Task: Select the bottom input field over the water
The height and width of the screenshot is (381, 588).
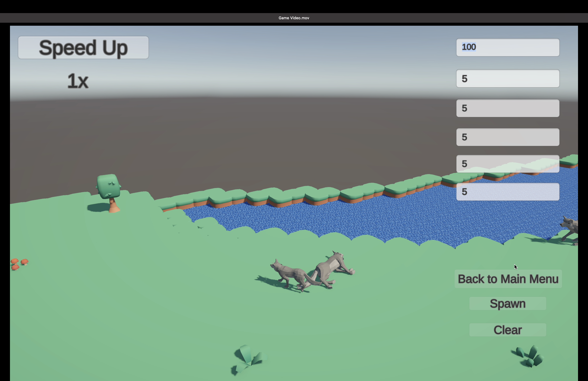Action: [508, 192]
